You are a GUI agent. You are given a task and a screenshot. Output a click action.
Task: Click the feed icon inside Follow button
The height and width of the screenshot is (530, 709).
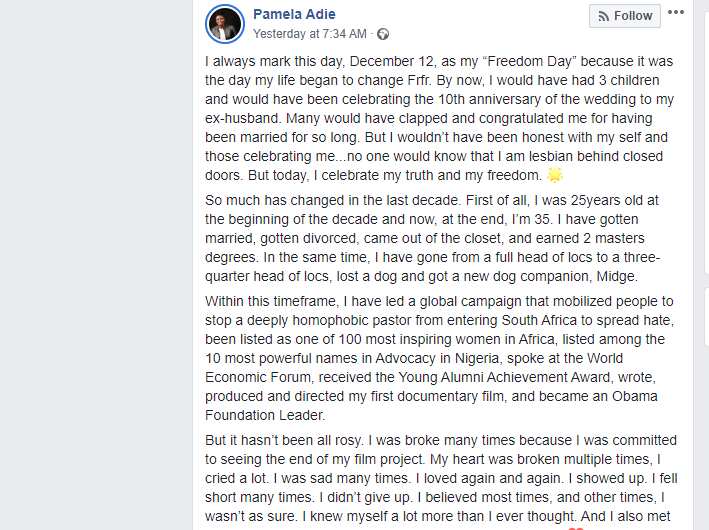603,16
